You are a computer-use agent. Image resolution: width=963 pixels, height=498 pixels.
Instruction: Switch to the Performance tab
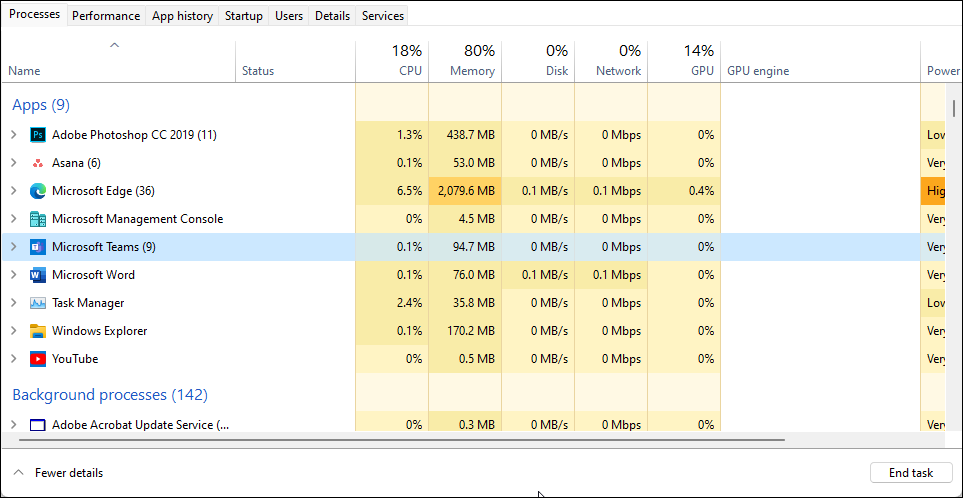tap(106, 16)
